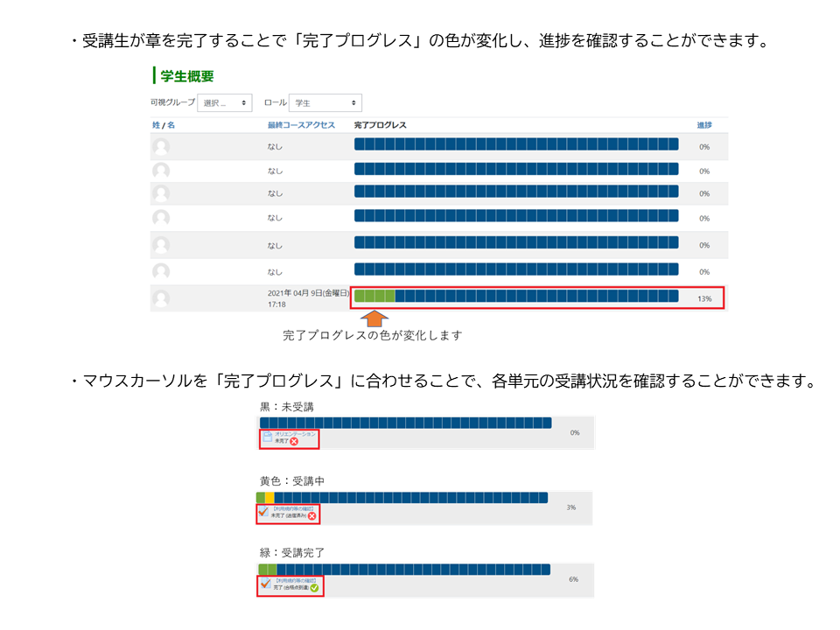
Task: Click the 3% progress value
Action: [x=571, y=507]
